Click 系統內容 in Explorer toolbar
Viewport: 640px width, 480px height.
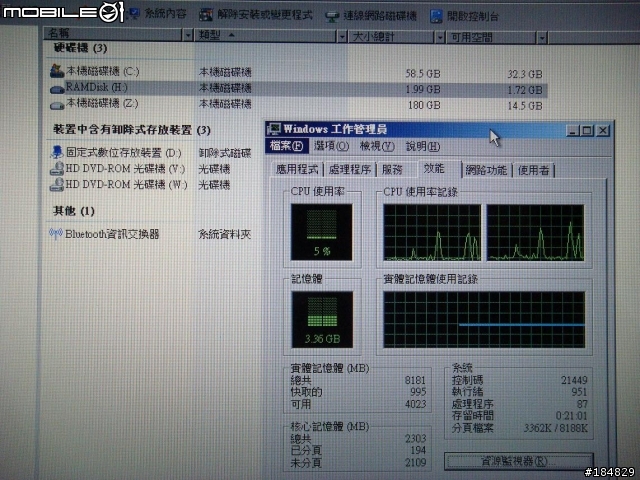pyautogui.click(x=165, y=14)
